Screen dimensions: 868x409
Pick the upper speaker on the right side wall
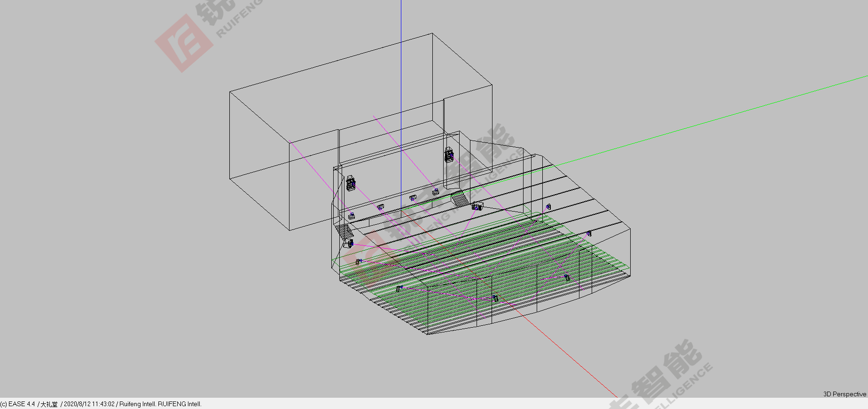point(548,206)
